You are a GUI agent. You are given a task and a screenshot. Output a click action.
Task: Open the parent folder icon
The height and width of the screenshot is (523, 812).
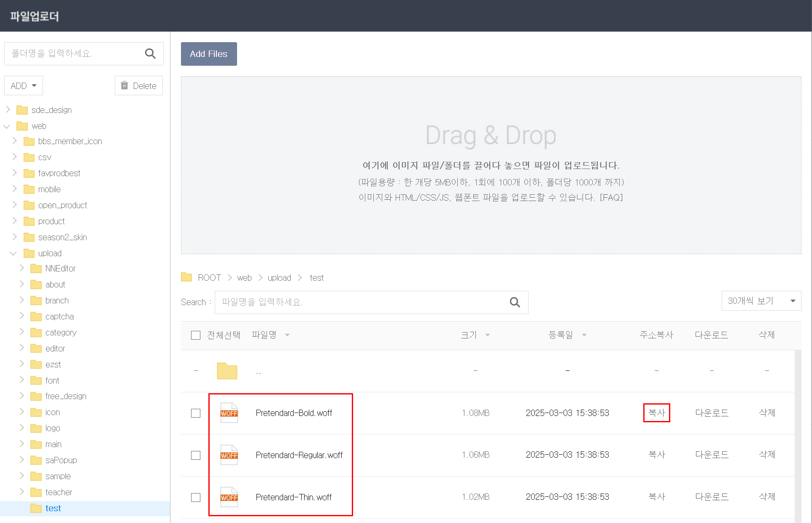(x=227, y=371)
